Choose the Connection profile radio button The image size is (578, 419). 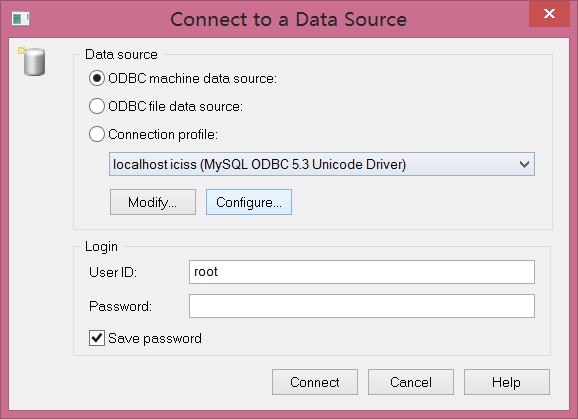point(97,134)
